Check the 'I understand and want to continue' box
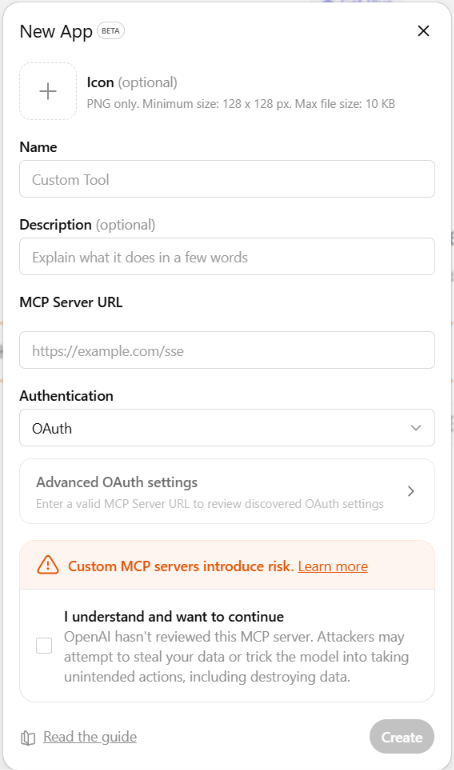454x770 pixels. click(x=44, y=646)
